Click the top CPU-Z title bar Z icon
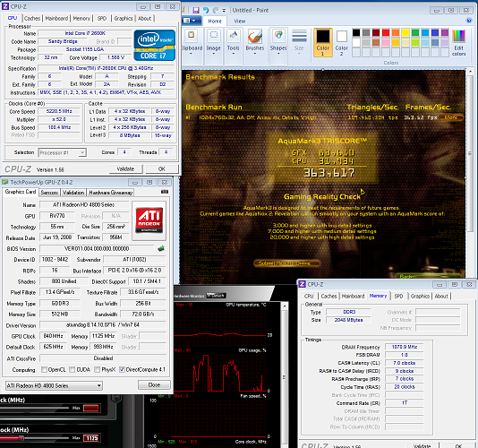 tap(5, 6)
